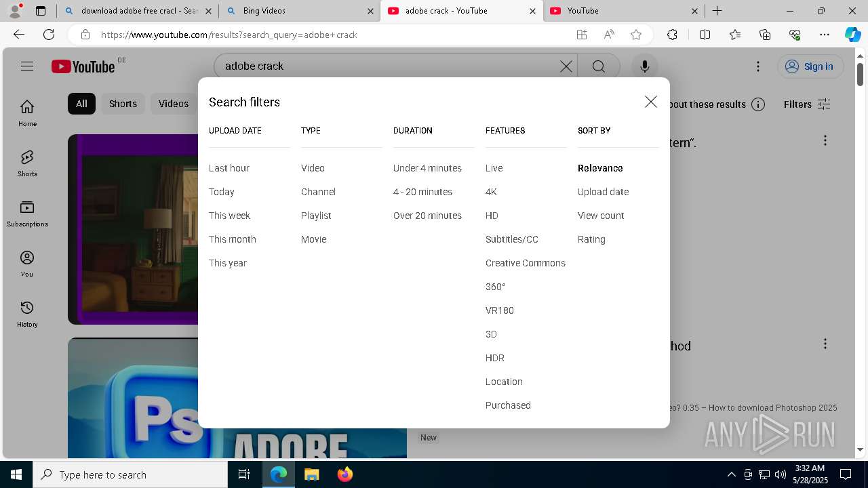This screenshot has width=868, height=488.
Task: Enable the 'Live' feature filter
Action: click(494, 168)
